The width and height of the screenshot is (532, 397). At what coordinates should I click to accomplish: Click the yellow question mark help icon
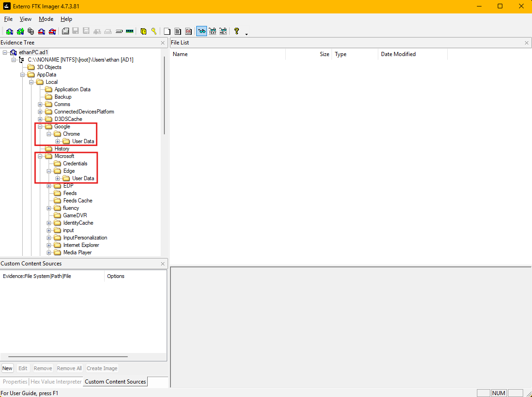click(237, 31)
